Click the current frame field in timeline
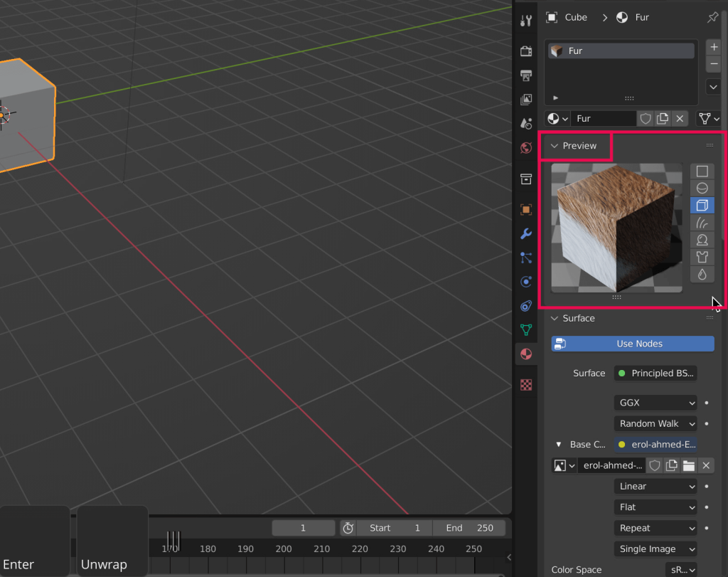Image resolution: width=728 pixels, height=577 pixels. point(303,528)
